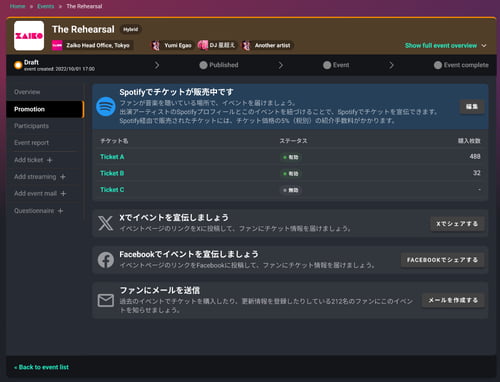
Task: Click the arrow before Event complete
Action: (391, 65)
